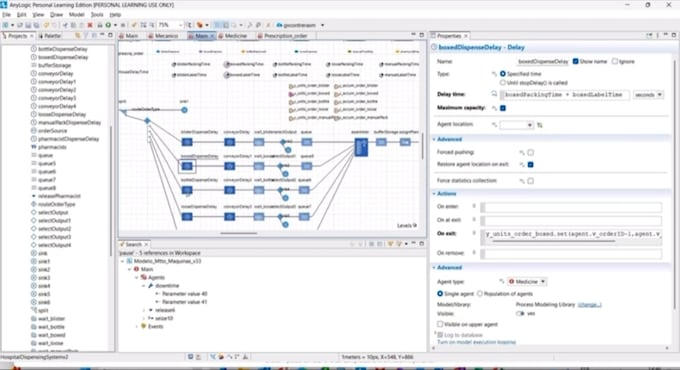Expand the release6 node in Search results

click(x=144, y=310)
